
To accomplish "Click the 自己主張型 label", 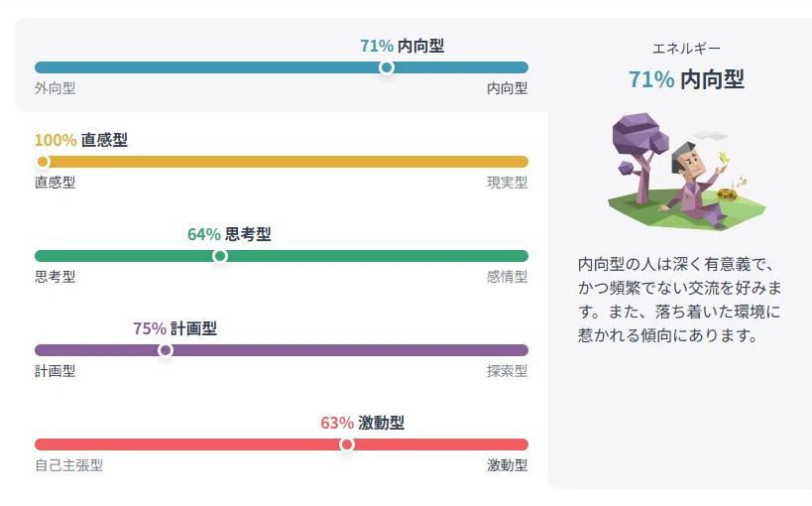I will pyautogui.click(x=68, y=465).
